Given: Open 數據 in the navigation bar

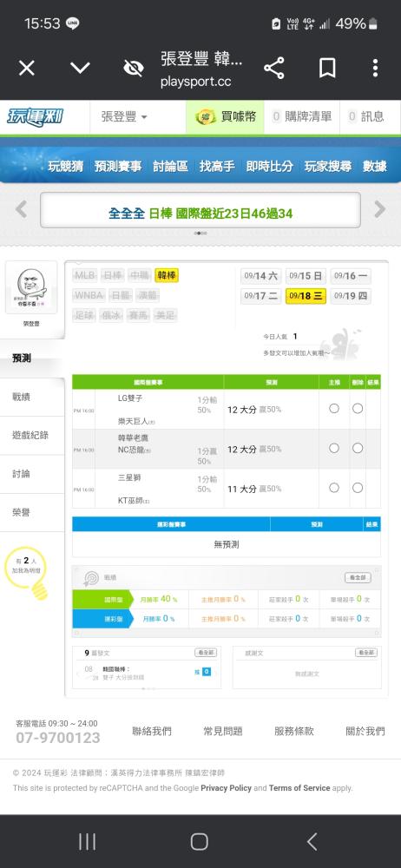Looking at the screenshot, I should coord(375,166).
